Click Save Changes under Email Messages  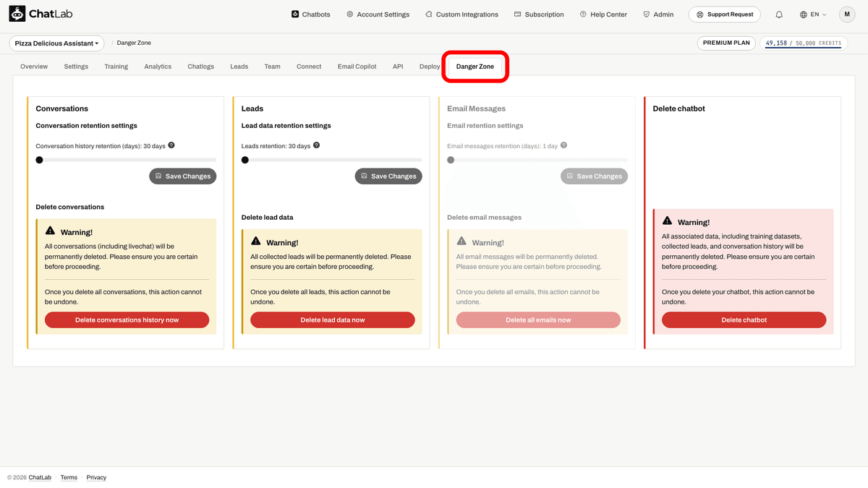(x=594, y=176)
